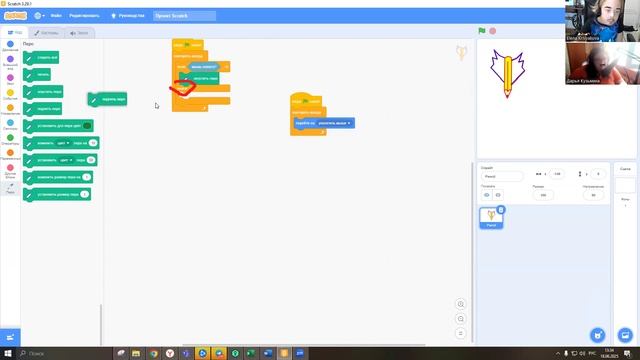Click the taskbar search box Поиск
The image size is (640, 360).
click(x=64, y=353)
